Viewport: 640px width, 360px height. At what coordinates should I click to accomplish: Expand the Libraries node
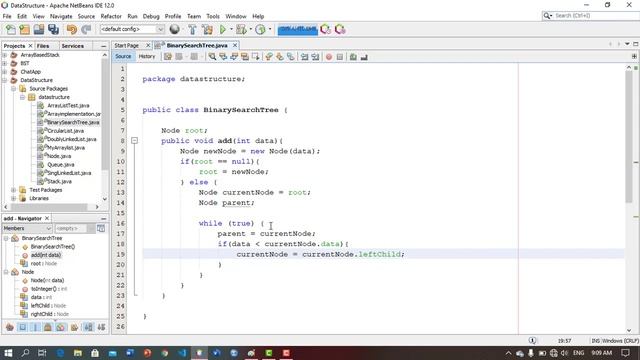tap(13, 198)
